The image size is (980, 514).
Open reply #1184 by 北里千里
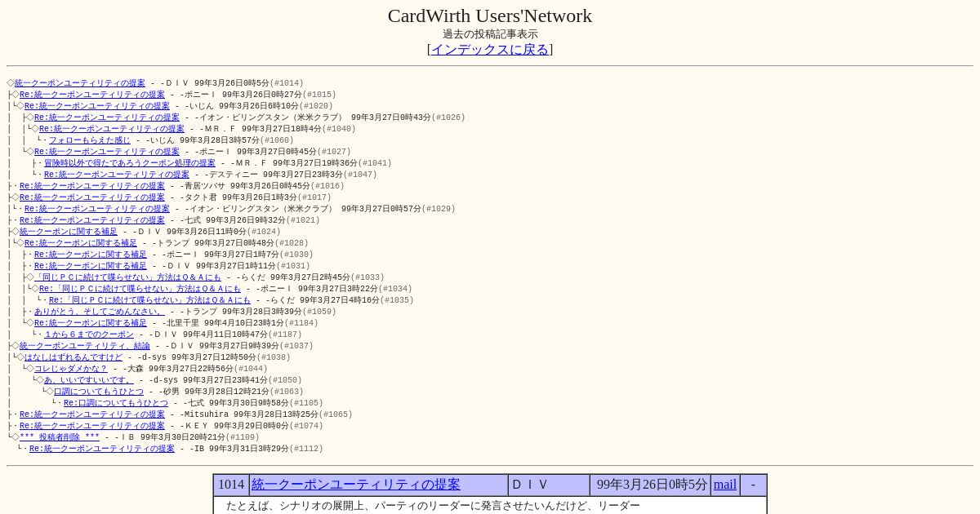(x=91, y=323)
